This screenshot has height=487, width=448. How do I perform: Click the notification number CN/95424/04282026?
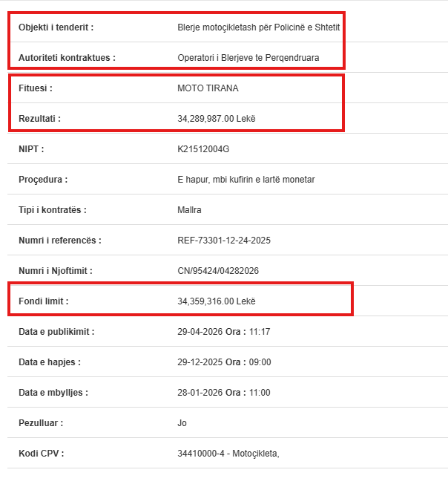tap(218, 271)
